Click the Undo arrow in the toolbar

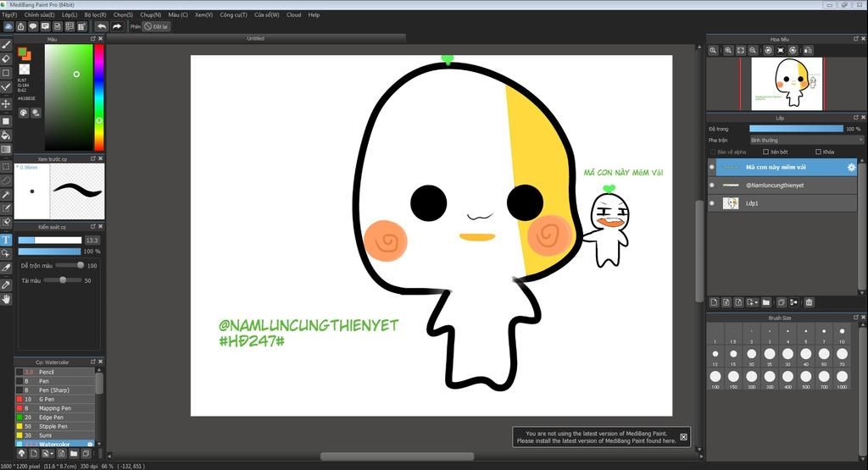pos(102,26)
